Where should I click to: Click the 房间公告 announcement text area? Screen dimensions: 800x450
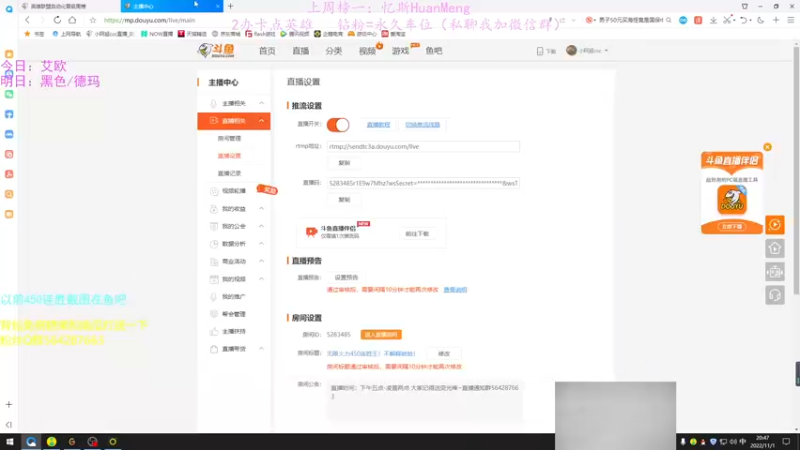425,401
